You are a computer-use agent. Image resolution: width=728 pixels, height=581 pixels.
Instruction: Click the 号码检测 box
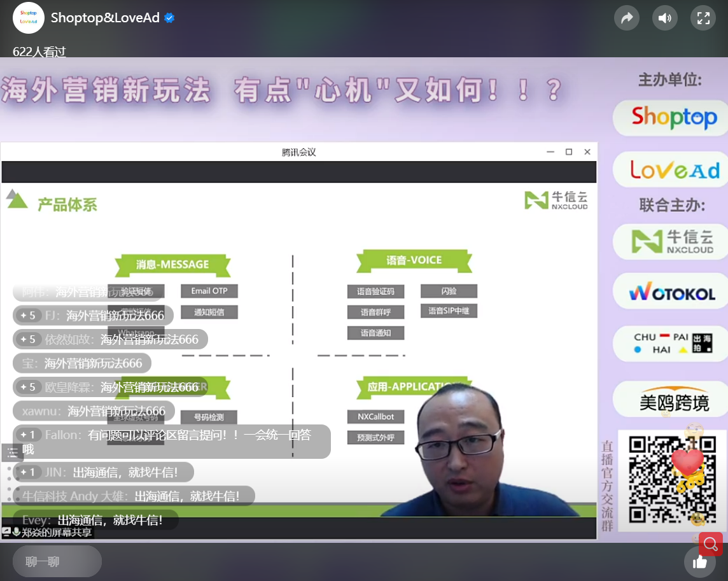point(209,417)
